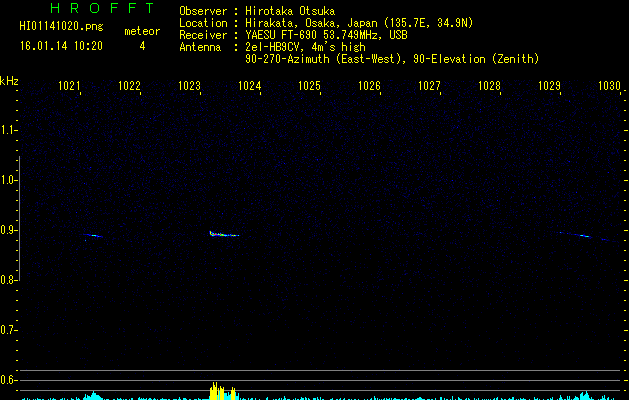Click frequency axis label 0.6

click(x=8, y=380)
